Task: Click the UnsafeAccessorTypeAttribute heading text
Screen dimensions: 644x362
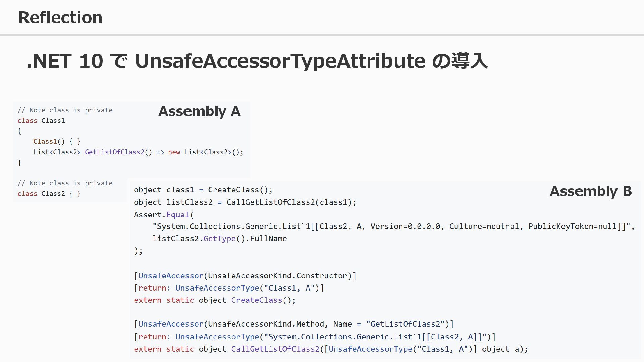Action: tap(280, 61)
